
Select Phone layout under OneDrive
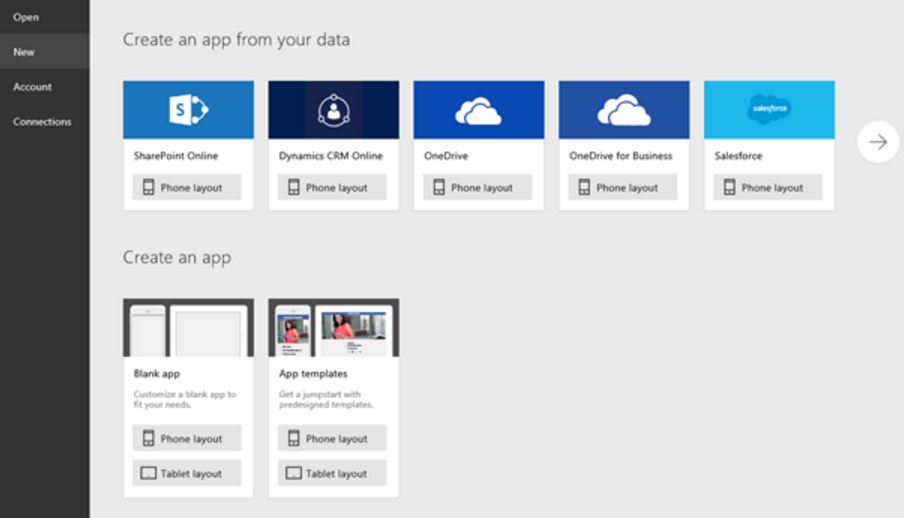[477, 187]
